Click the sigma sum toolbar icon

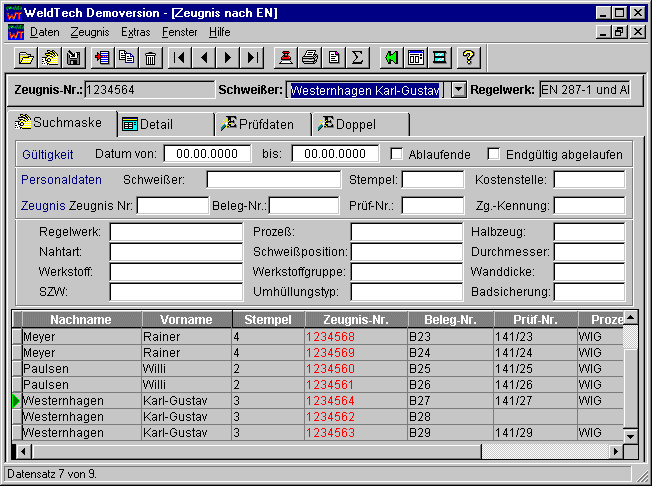(x=358, y=58)
